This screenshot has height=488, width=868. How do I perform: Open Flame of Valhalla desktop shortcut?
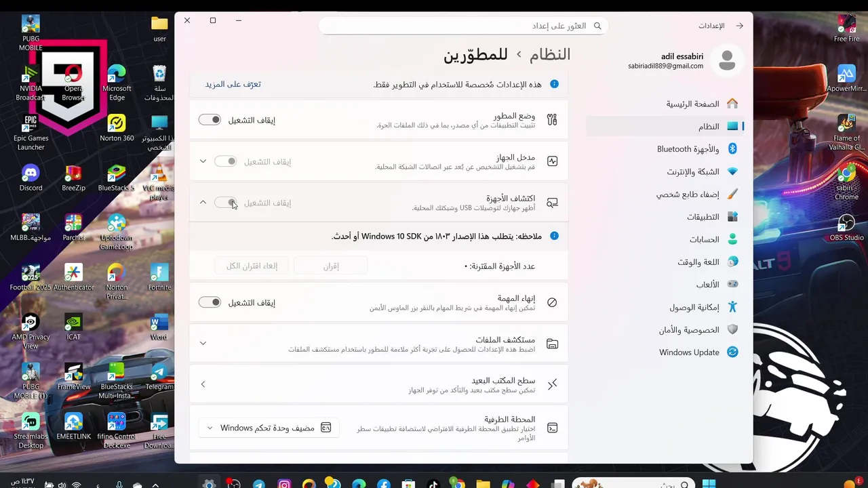[x=846, y=132]
